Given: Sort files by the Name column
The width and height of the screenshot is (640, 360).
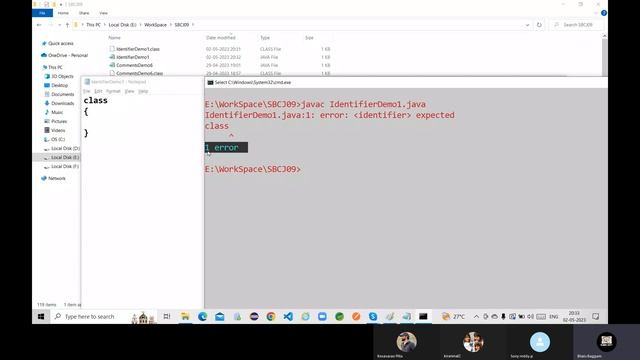Looking at the screenshot, I should coord(115,38).
